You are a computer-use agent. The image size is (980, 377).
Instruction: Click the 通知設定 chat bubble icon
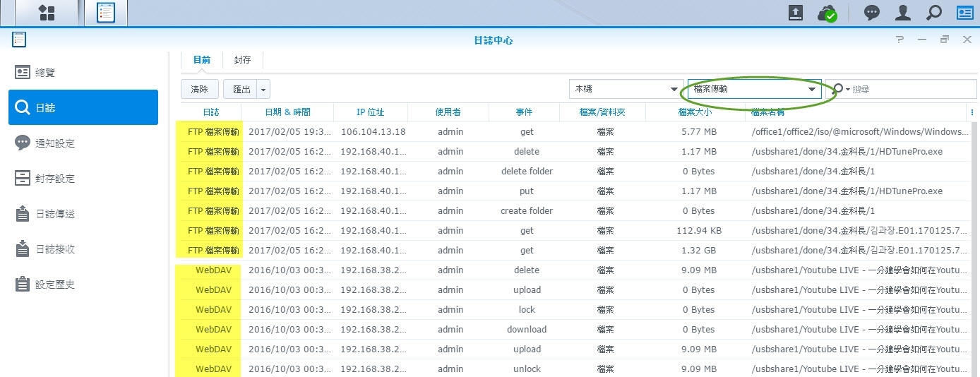(x=23, y=143)
